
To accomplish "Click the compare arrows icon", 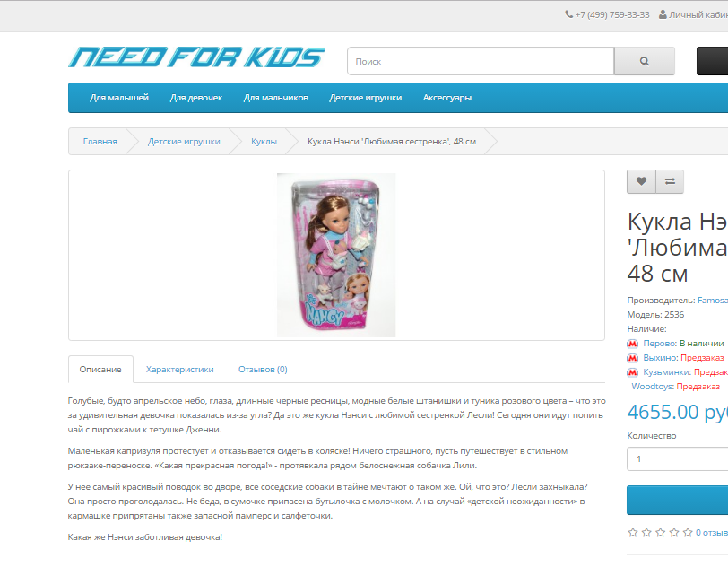I will coord(670,181).
